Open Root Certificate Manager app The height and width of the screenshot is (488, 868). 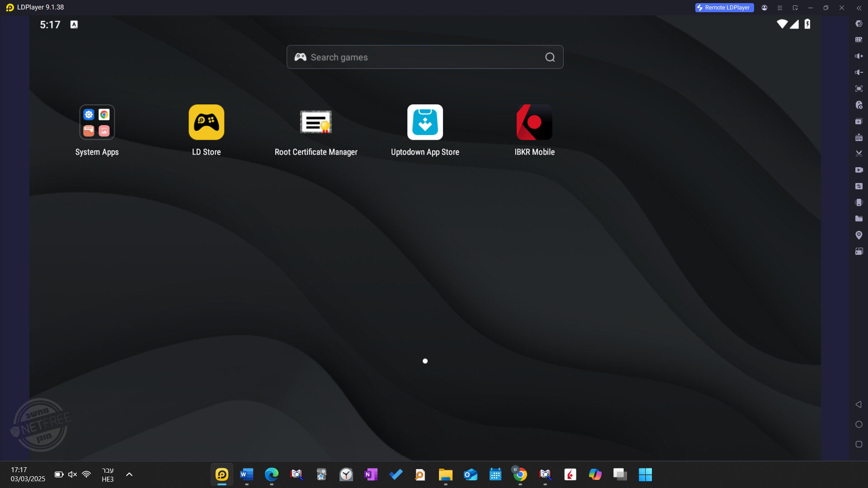pos(316,122)
